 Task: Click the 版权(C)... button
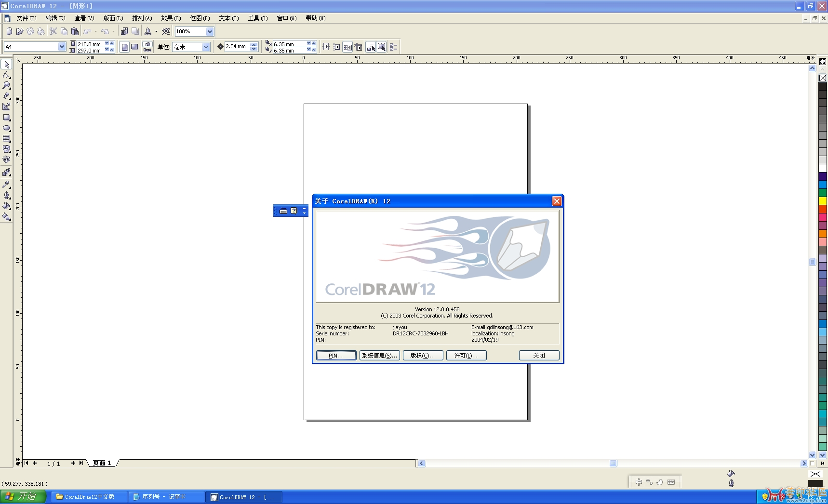click(x=423, y=356)
